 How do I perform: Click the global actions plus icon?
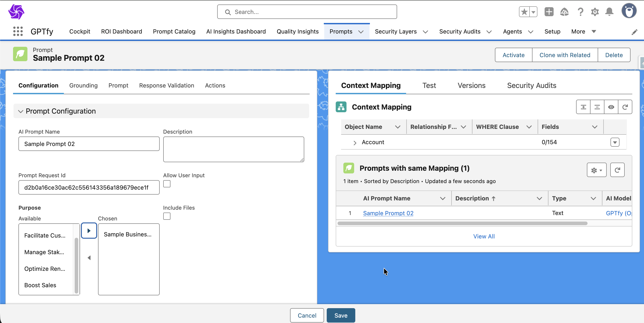point(549,12)
